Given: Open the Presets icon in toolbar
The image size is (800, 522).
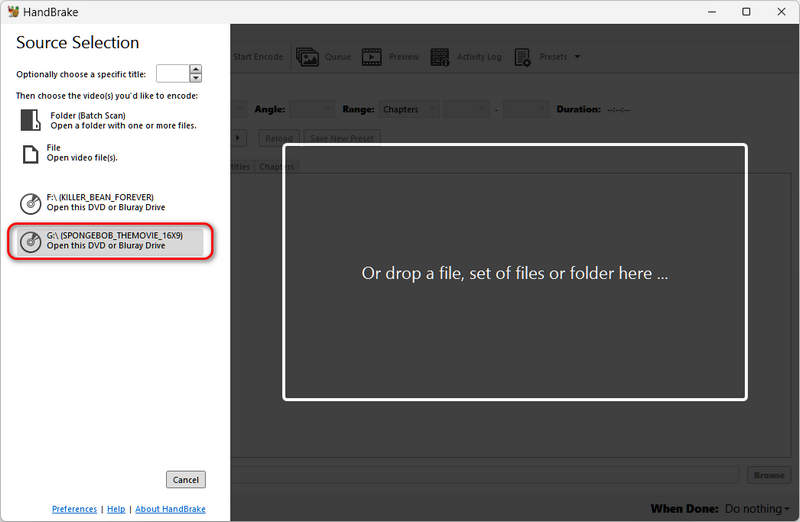Looking at the screenshot, I should [x=522, y=57].
